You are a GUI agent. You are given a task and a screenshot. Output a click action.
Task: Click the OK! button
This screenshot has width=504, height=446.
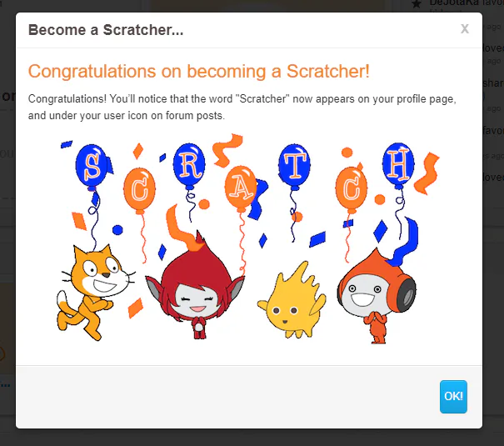pos(453,397)
